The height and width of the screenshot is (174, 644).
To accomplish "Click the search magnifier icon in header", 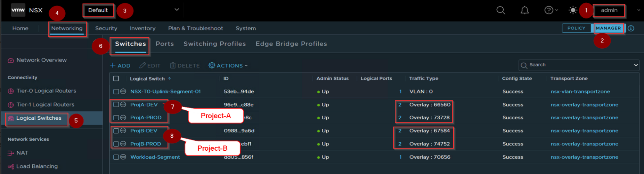I will (x=500, y=10).
